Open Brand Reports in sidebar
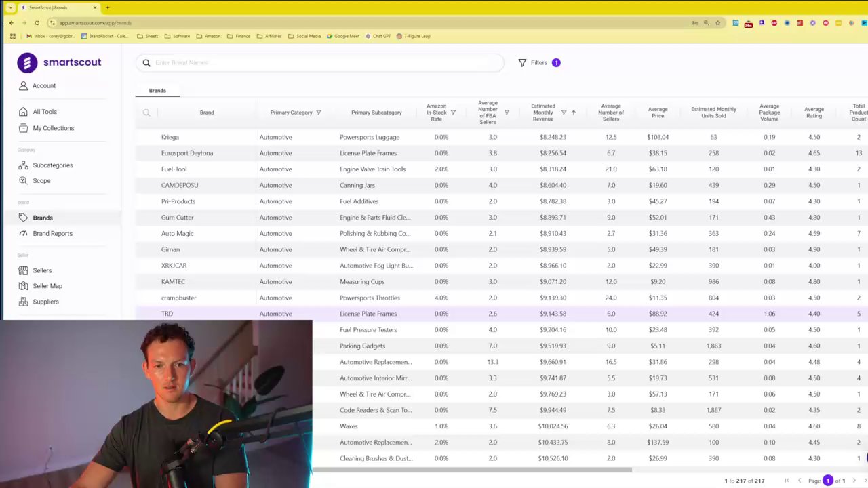This screenshot has width=868, height=488. pos(52,234)
